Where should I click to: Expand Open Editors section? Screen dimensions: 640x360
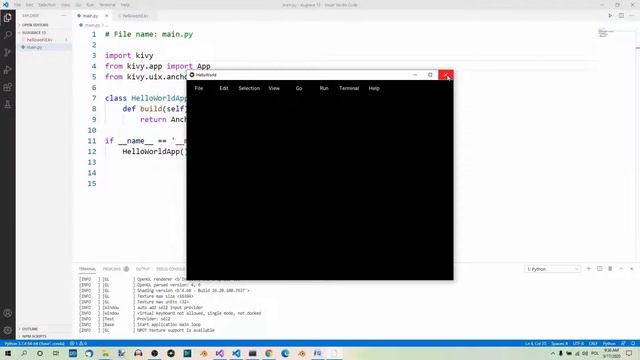34,25
